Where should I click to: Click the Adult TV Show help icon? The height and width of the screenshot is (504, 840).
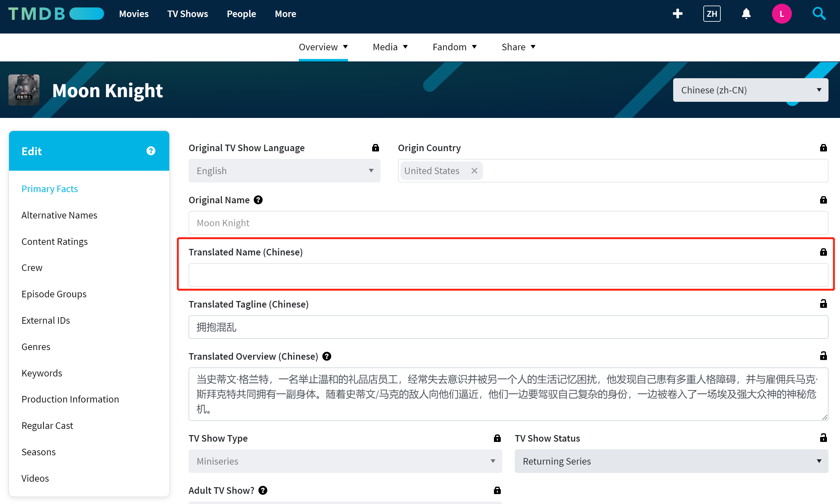click(x=263, y=490)
